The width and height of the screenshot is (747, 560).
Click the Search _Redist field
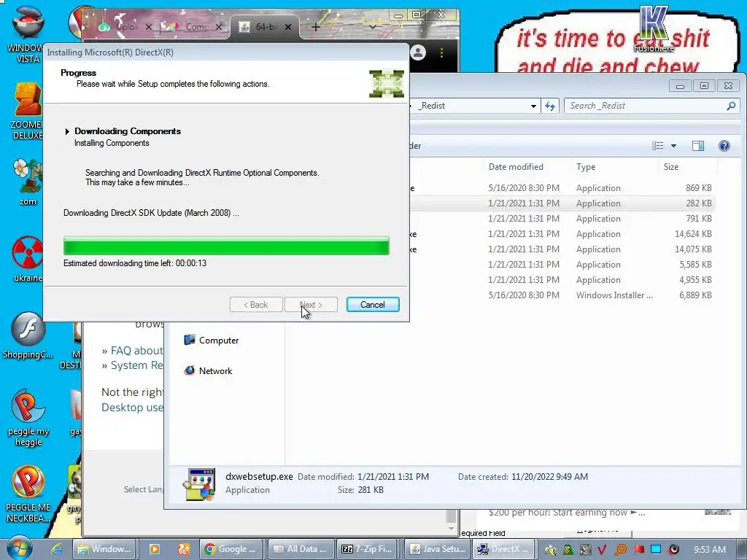[651, 106]
